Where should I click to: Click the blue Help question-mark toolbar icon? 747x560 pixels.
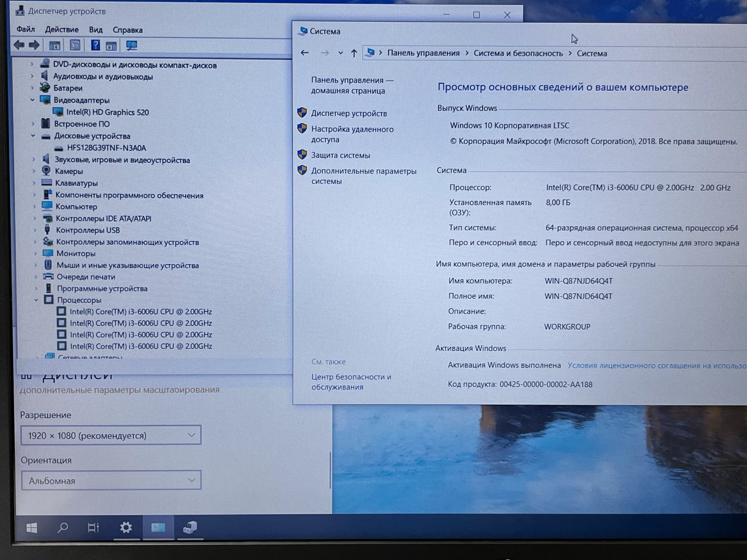95,46
